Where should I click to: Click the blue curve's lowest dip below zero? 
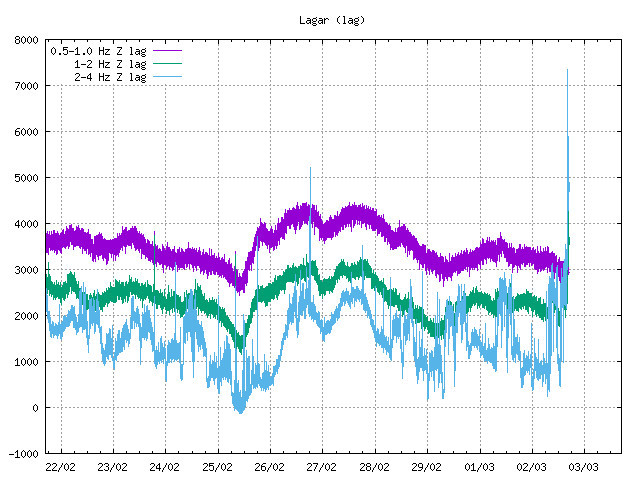click(x=239, y=410)
